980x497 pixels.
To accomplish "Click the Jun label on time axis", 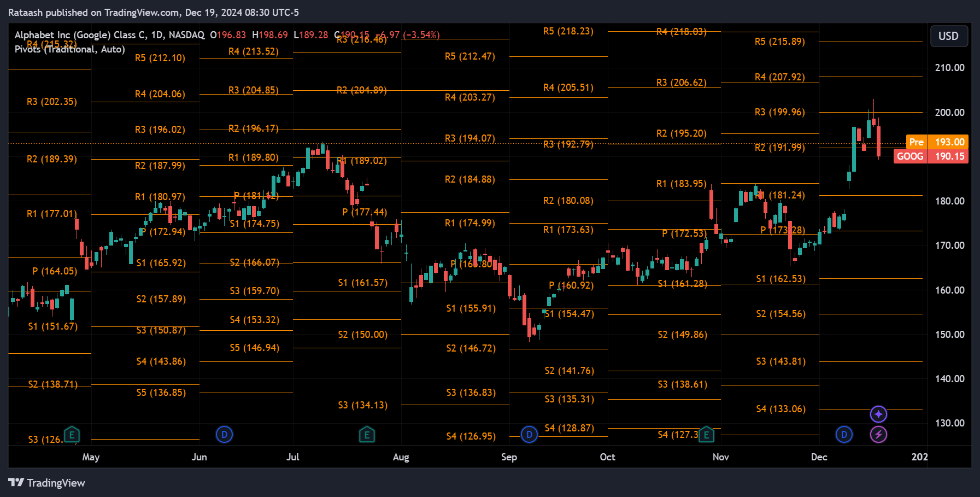I will tap(199, 457).
